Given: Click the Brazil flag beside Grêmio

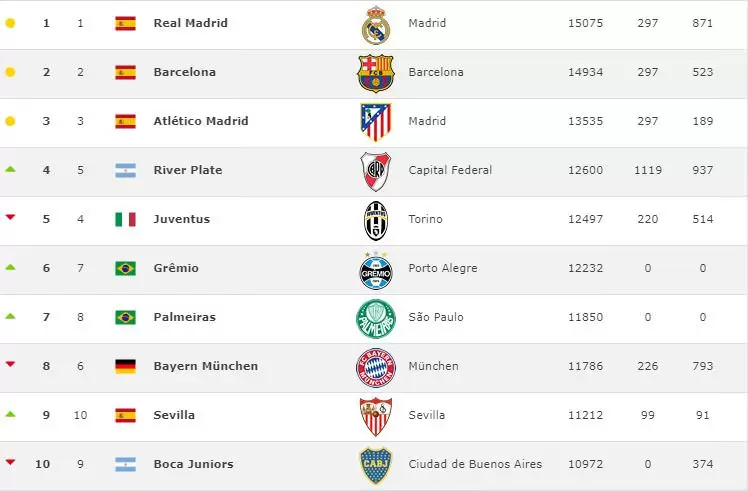Looking at the screenshot, I should tap(125, 269).
